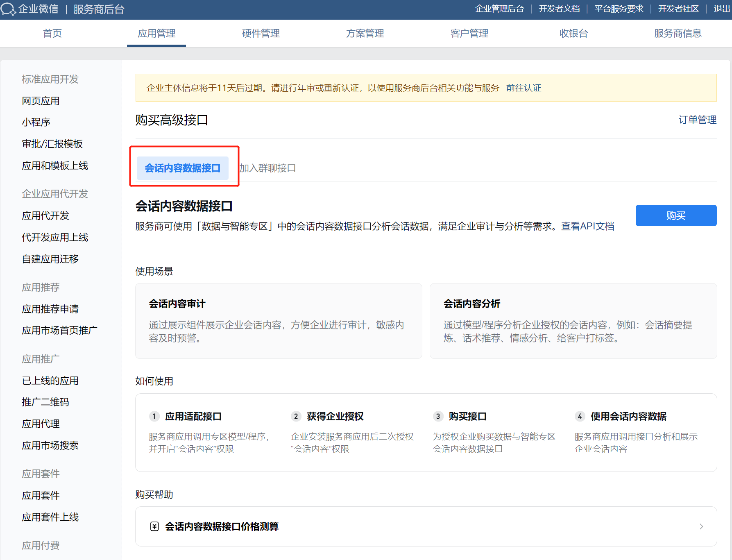This screenshot has height=560, width=732.
Task: Switch to 加入群聊接口 tab
Action: point(267,168)
